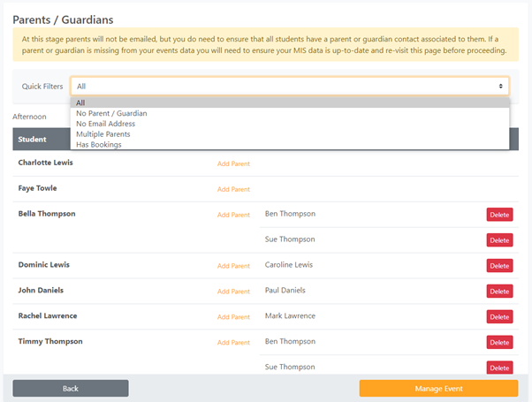532x402 pixels.
Task: Add a parent for Bella Thompson
Action: tap(233, 215)
